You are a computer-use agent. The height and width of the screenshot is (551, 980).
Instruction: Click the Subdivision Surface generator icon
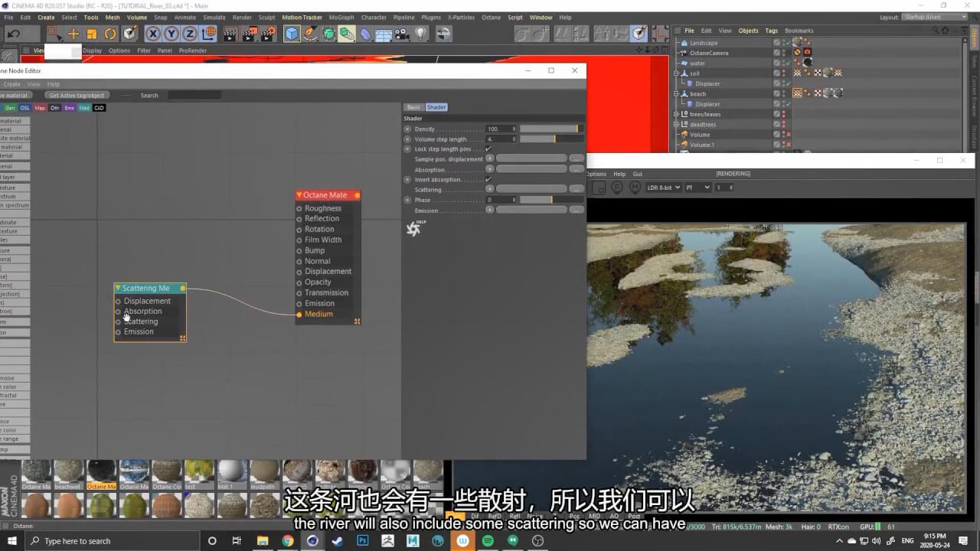click(328, 34)
